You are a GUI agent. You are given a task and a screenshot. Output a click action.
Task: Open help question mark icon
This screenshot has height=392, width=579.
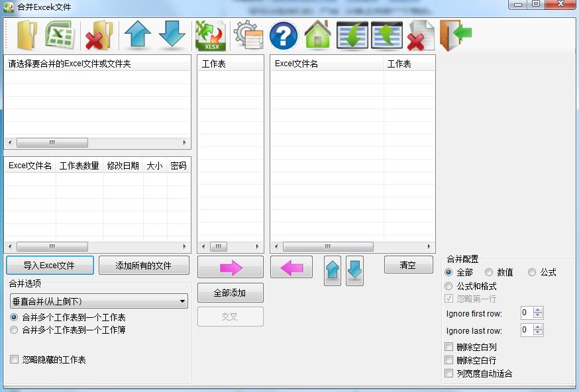(x=284, y=36)
